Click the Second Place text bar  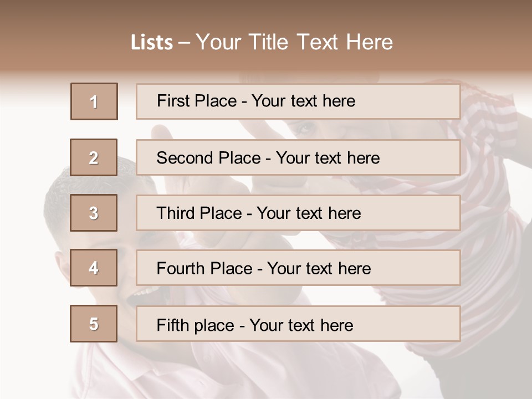[298, 157]
